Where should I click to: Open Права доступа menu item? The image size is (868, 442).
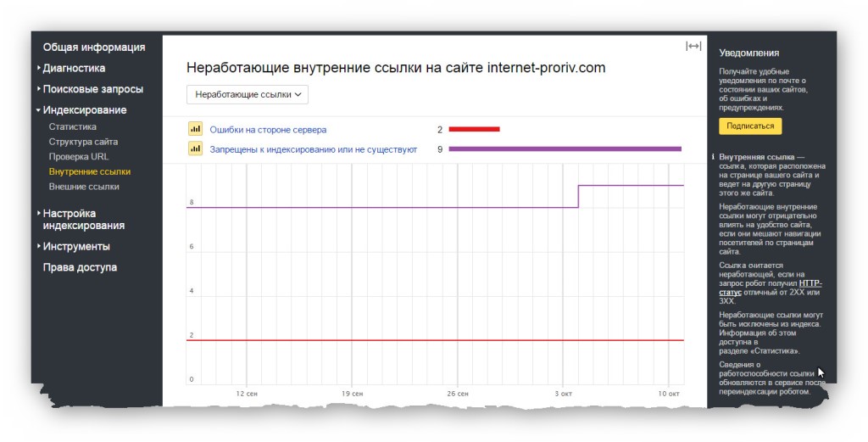click(x=80, y=267)
